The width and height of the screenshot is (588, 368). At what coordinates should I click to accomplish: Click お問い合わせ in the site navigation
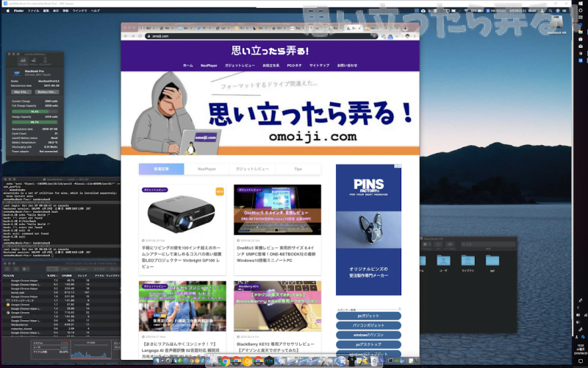[347, 66]
